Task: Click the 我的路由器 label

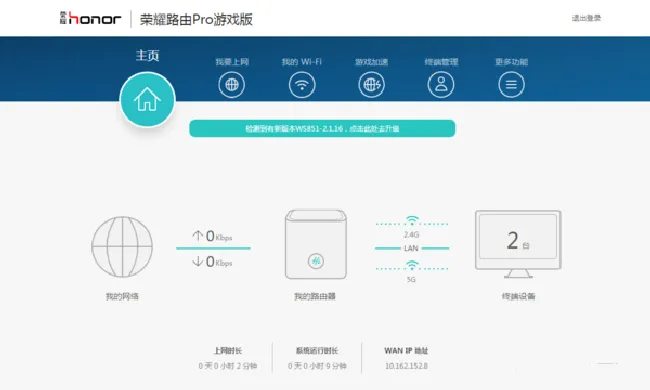Action: point(315,296)
